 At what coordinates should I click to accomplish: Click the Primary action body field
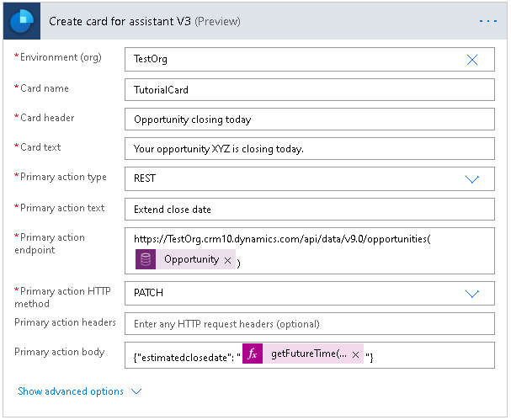(x=310, y=355)
